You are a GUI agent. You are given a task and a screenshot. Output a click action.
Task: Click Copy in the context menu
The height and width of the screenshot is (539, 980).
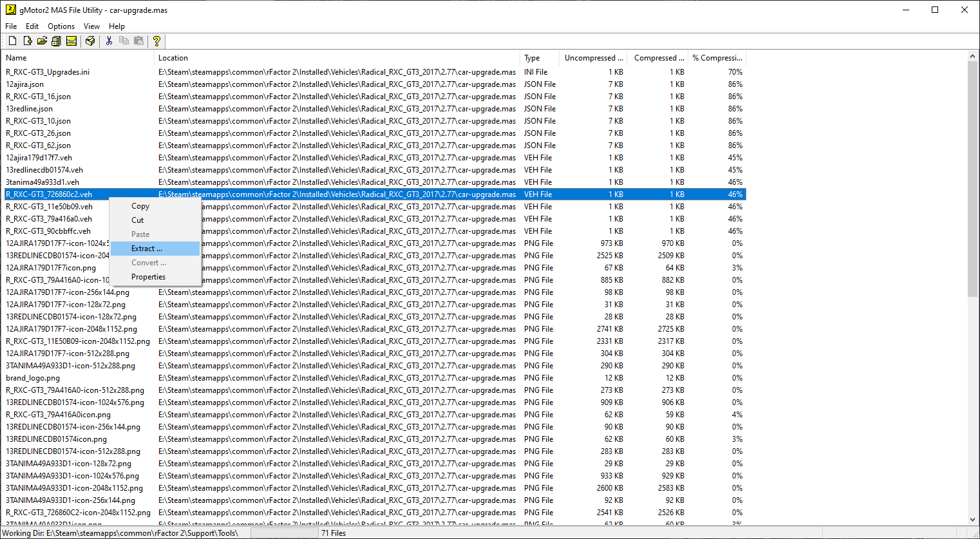(x=140, y=206)
